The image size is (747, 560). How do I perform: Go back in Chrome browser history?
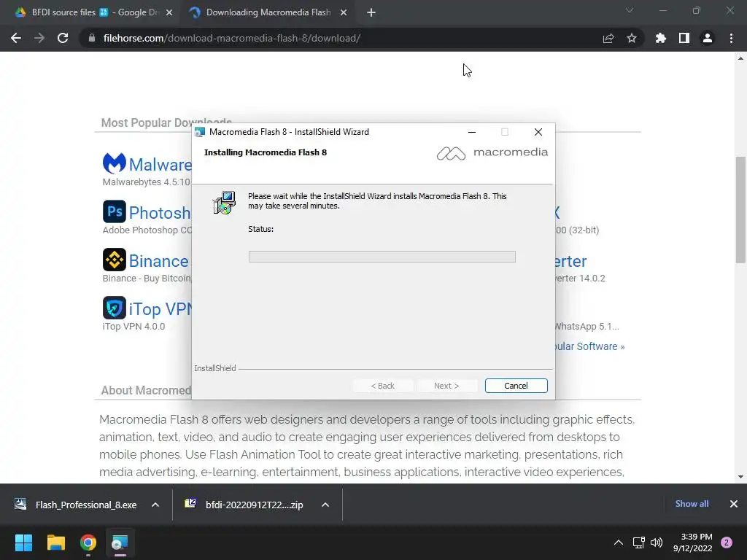coord(16,38)
